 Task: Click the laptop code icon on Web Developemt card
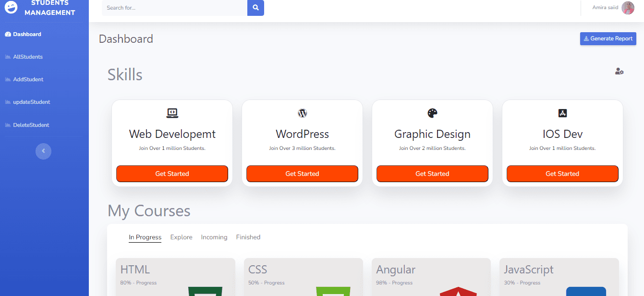[172, 113]
